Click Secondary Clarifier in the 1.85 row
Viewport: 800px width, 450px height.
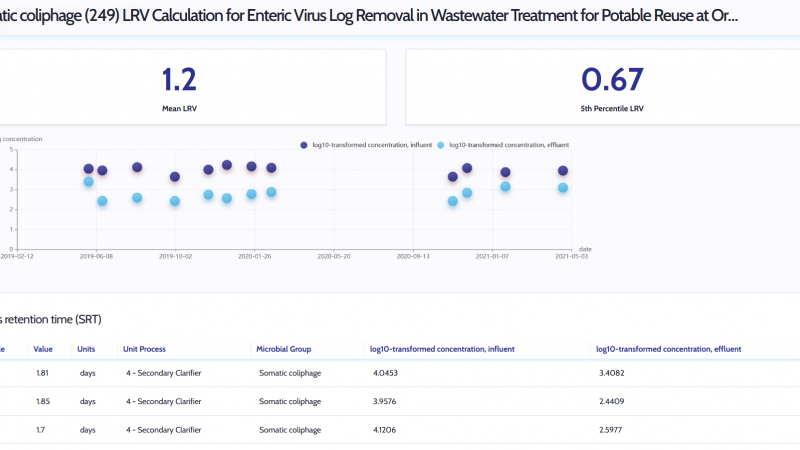(x=163, y=402)
